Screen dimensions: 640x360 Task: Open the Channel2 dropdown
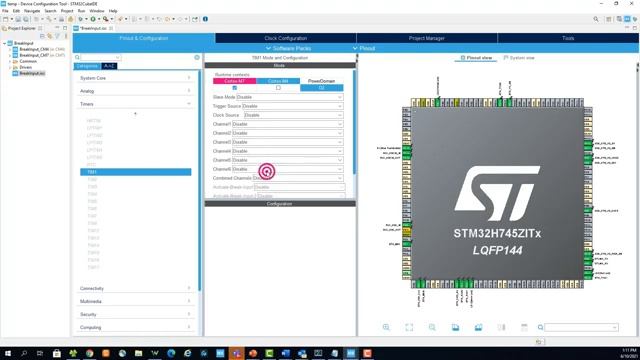coord(287,133)
